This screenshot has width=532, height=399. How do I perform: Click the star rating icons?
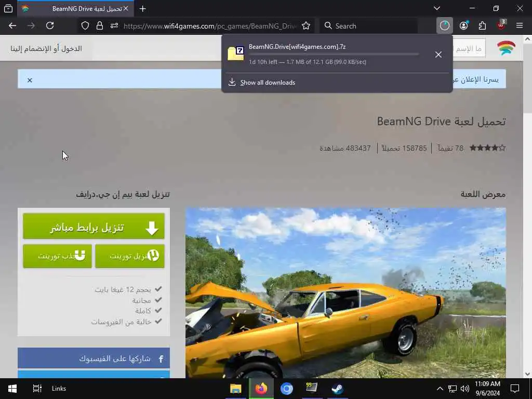(x=487, y=148)
